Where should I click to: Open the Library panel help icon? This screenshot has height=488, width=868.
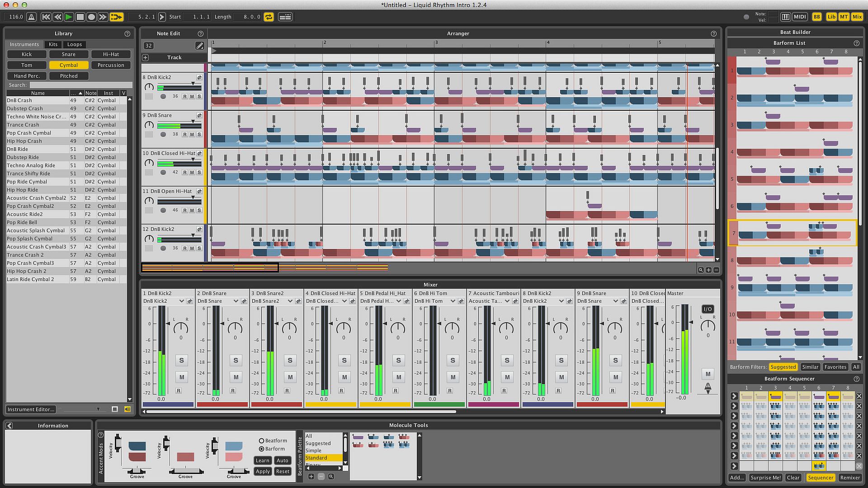[127, 33]
